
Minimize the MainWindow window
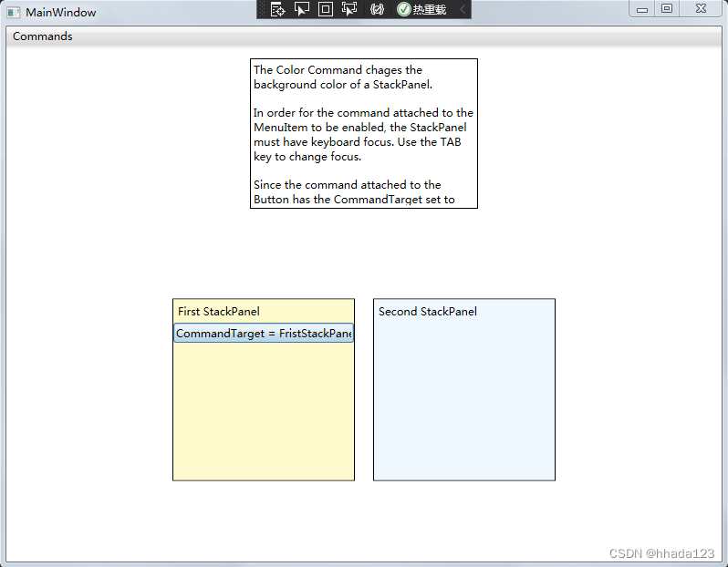(x=642, y=9)
